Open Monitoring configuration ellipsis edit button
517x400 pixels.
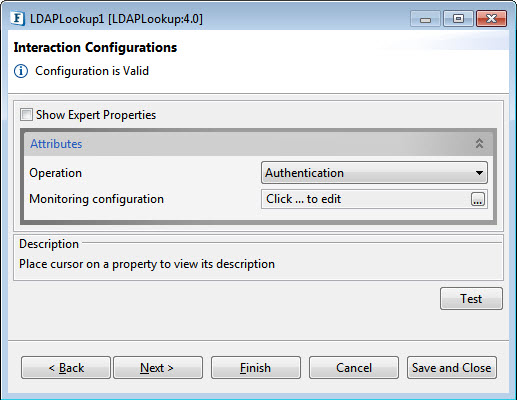pyautogui.click(x=478, y=199)
